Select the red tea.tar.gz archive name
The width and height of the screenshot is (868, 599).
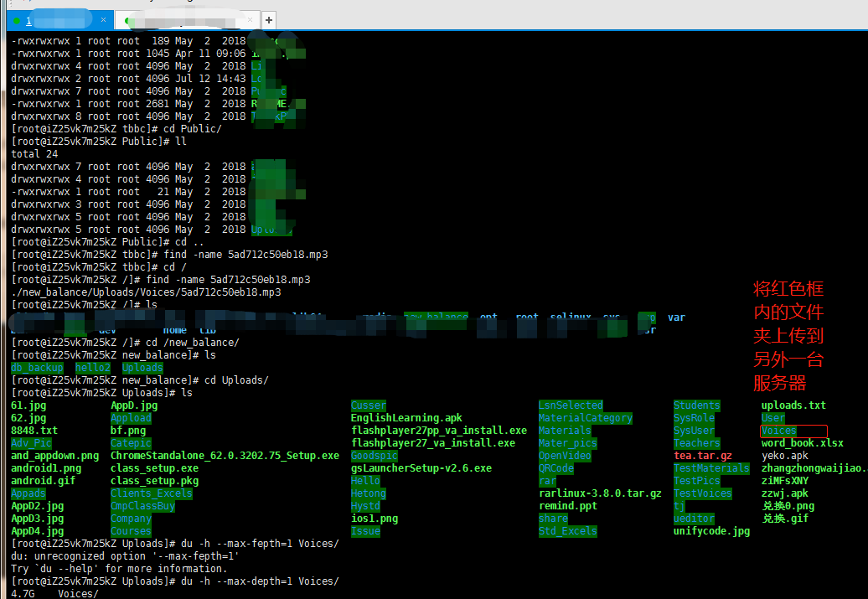coord(703,456)
